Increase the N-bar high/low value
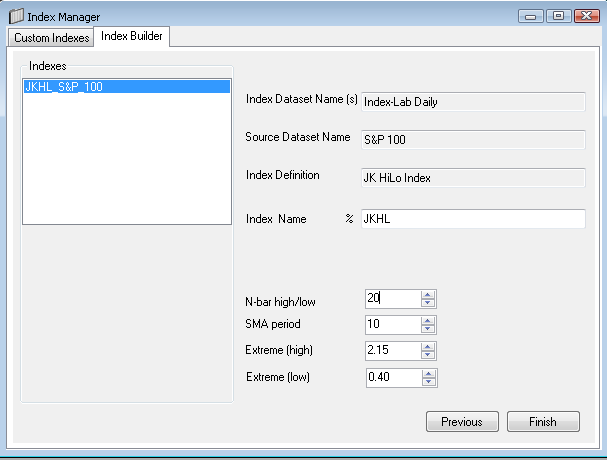The width and height of the screenshot is (607, 460). click(x=428, y=294)
